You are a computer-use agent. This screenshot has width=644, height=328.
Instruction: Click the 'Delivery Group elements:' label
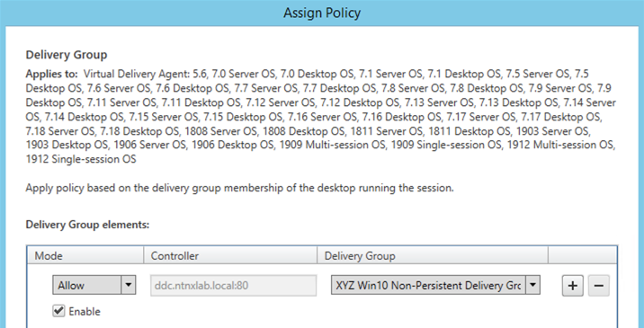click(x=87, y=225)
